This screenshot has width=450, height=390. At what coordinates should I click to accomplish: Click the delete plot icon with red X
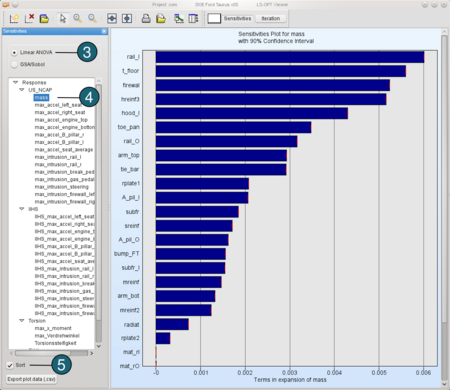pyautogui.click(x=29, y=18)
